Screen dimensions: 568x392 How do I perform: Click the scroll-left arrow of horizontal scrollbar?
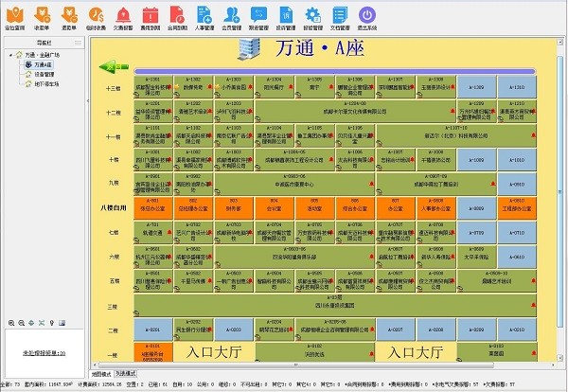coord(96,365)
